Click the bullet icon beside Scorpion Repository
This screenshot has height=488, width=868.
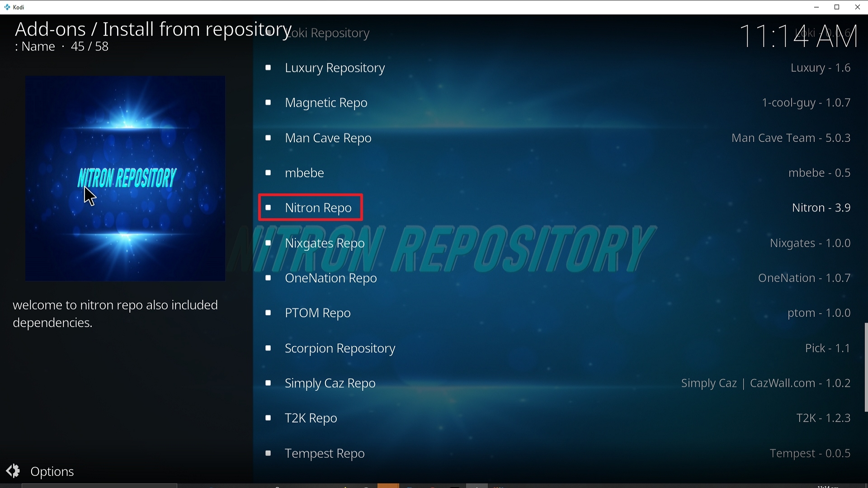pyautogui.click(x=268, y=348)
